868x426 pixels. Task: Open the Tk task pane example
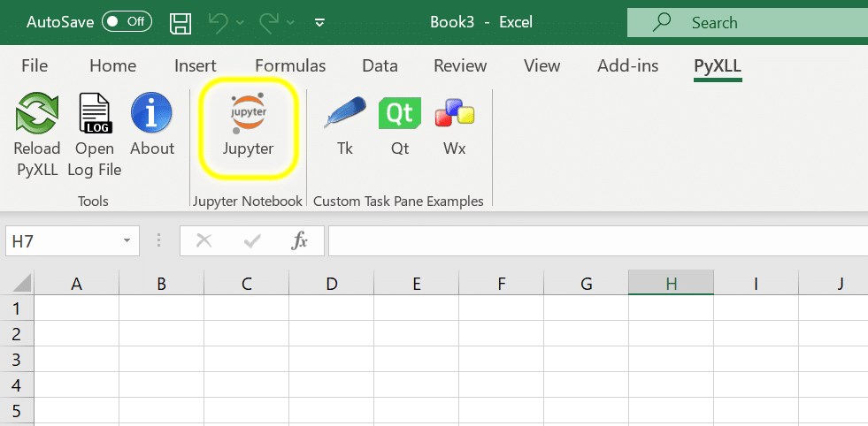coord(345,115)
